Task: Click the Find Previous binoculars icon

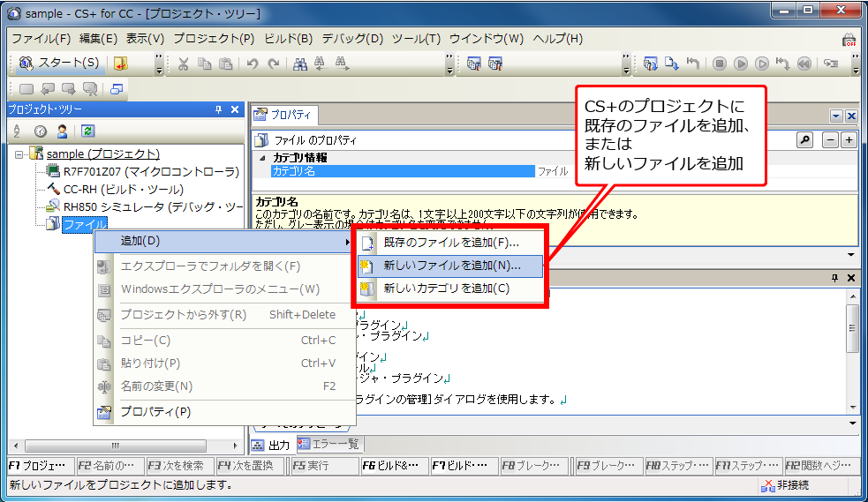Action: (x=320, y=64)
